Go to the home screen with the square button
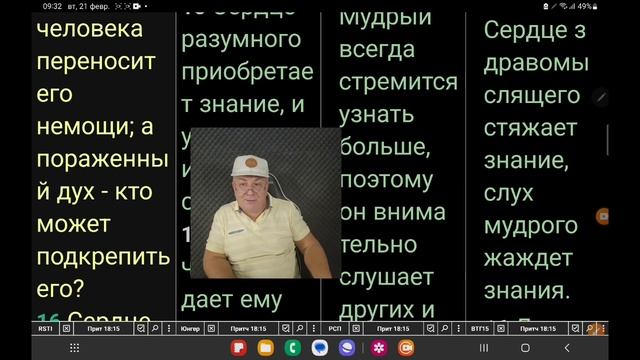This screenshot has height=360, width=640. point(525,348)
